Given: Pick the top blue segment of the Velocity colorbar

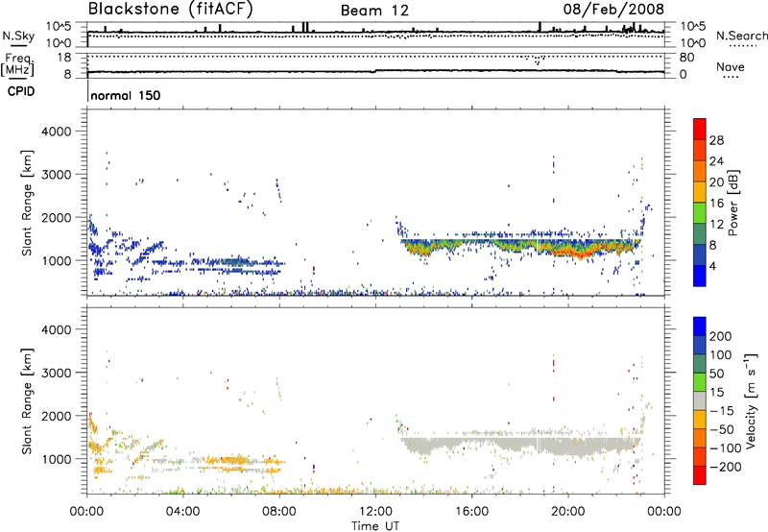Looking at the screenshot, I should (x=700, y=326).
